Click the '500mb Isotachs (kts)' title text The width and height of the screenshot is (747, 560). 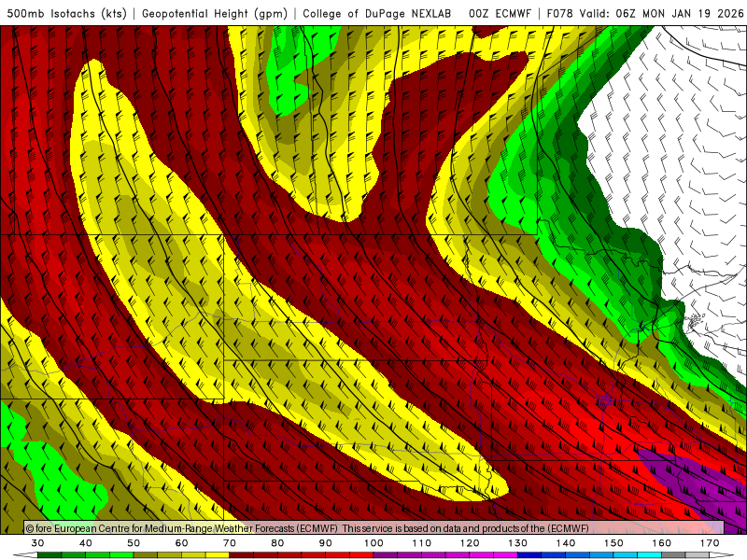[66, 13]
